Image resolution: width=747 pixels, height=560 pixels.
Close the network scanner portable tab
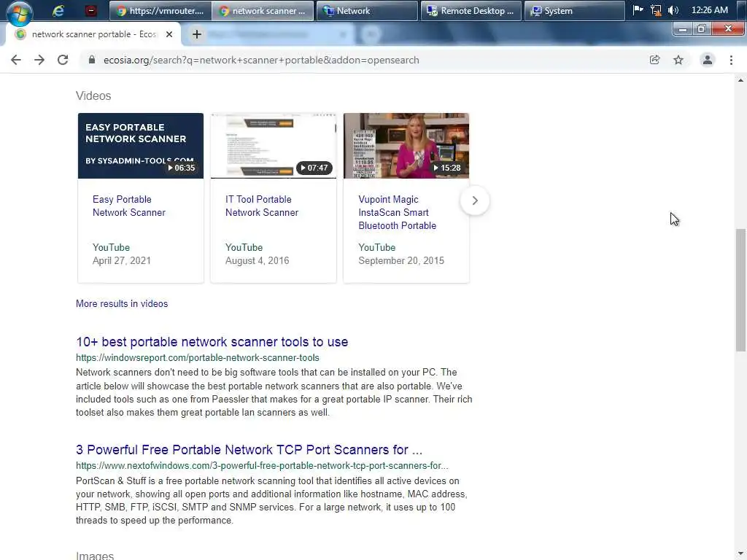(169, 34)
